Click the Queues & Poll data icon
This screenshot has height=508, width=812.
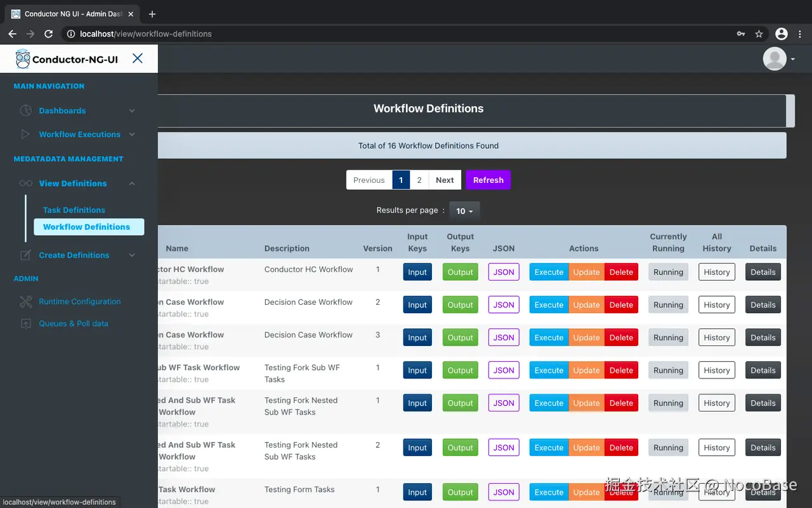click(x=25, y=324)
